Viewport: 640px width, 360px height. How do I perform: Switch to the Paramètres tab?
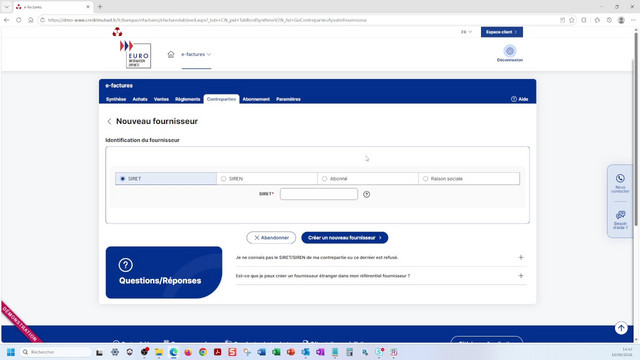tap(288, 99)
